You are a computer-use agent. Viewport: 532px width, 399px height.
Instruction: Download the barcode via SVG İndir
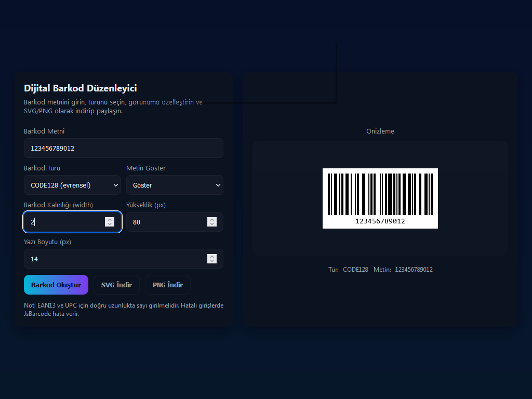click(116, 285)
